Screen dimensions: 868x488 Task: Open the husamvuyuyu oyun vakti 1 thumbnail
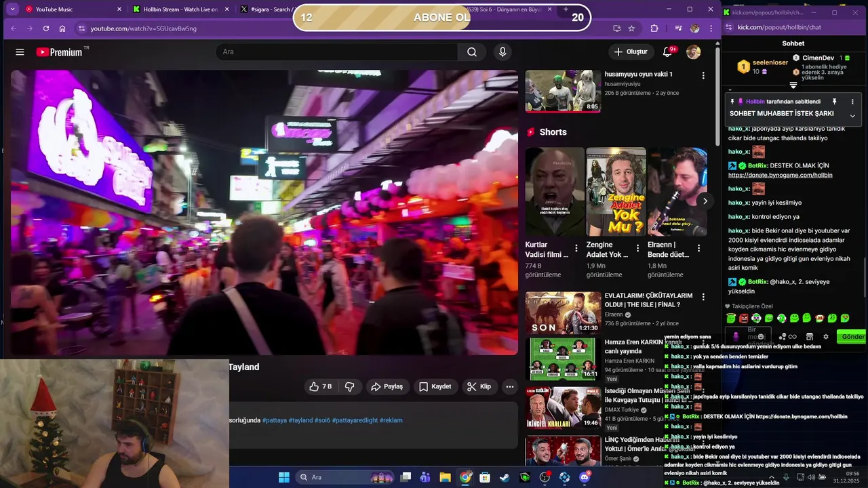(563, 91)
